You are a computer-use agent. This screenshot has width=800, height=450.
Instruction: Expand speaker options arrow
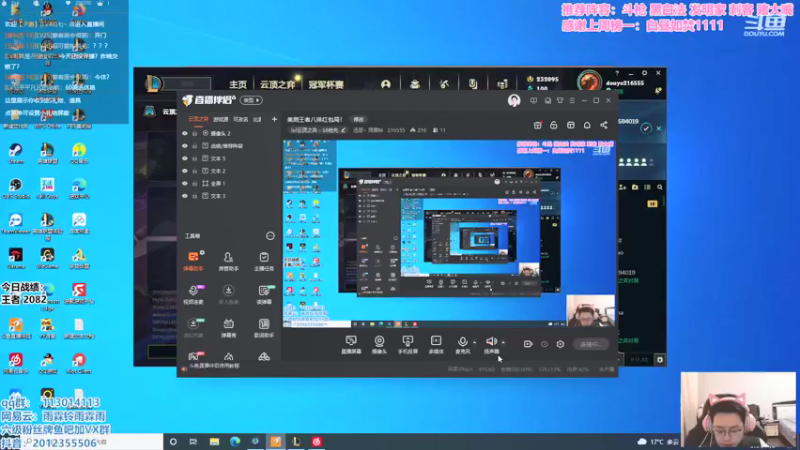point(503,342)
